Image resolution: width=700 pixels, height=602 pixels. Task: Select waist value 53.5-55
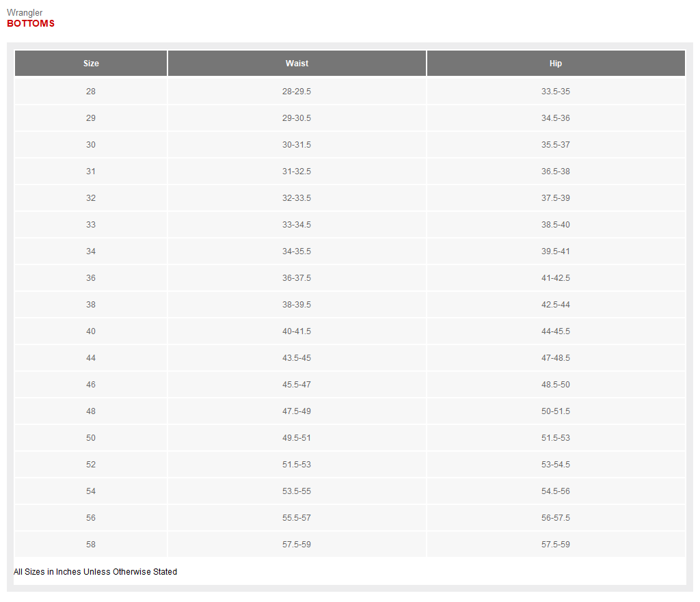pos(297,491)
